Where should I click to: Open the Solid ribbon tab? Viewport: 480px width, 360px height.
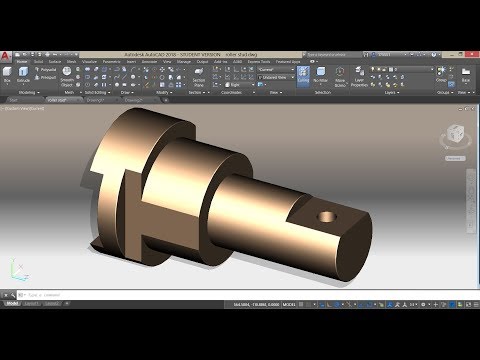38,62
